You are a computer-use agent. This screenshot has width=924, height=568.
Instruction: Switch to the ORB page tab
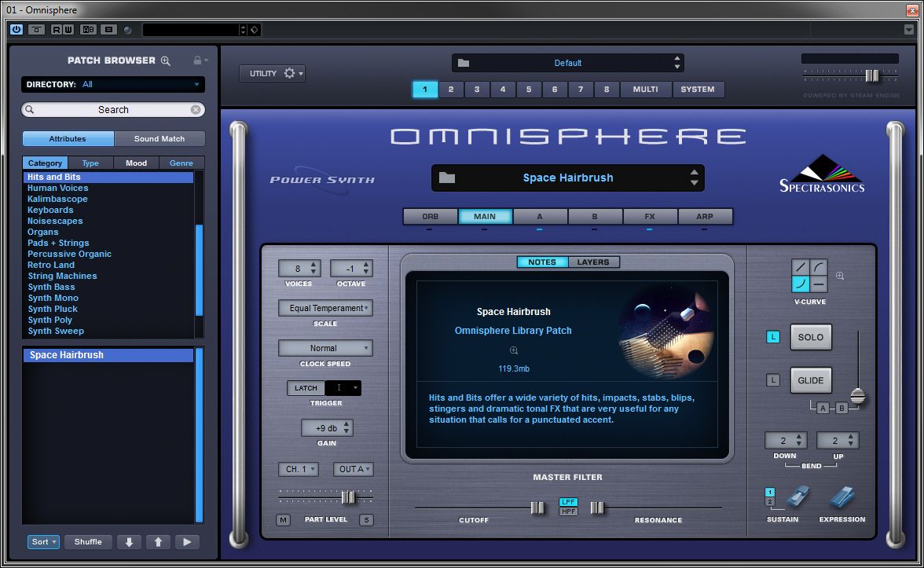pos(431,216)
